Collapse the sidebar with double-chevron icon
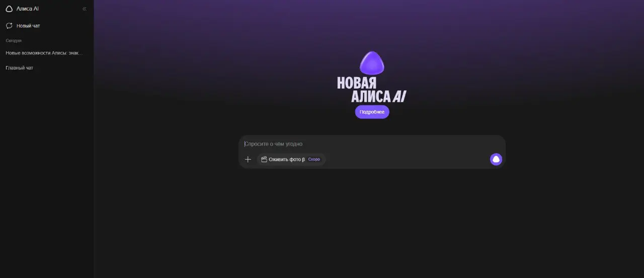644x278 pixels. point(84,9)
